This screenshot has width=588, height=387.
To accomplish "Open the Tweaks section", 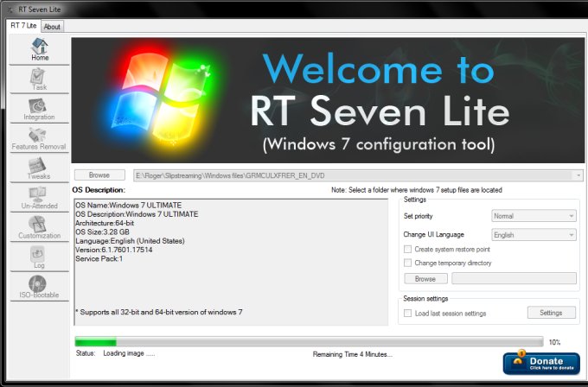I will (x=40, y=168).
